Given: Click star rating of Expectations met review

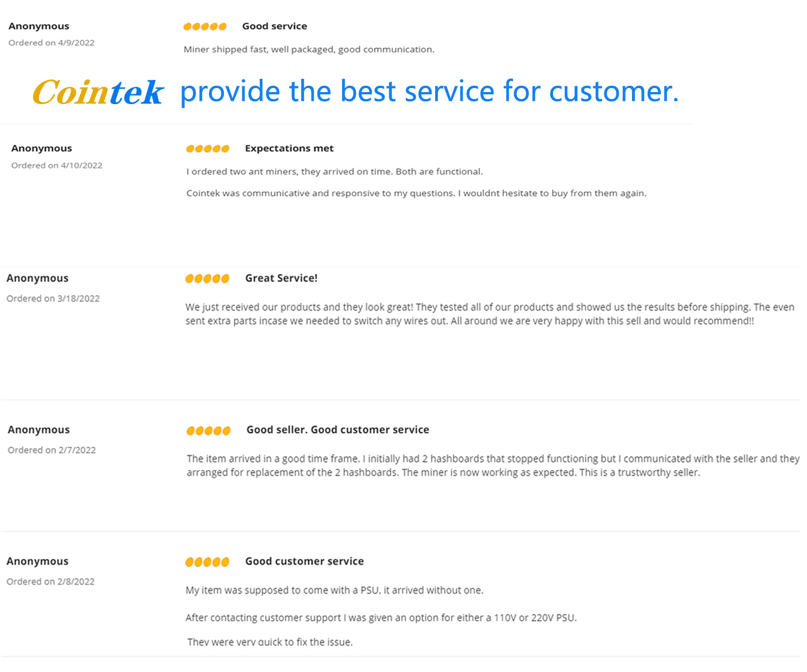Looking at the screenshot, I should (x=208, y=148).
